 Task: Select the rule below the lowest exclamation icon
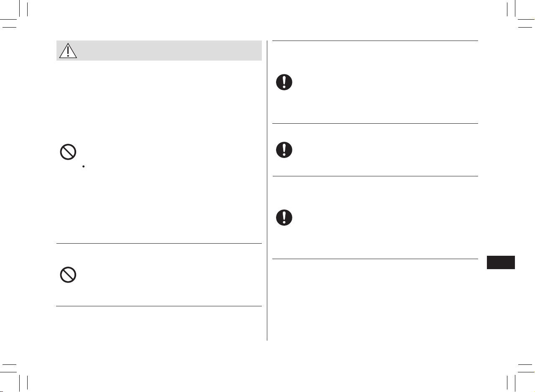pyautogui.click(x=375, y=259)
